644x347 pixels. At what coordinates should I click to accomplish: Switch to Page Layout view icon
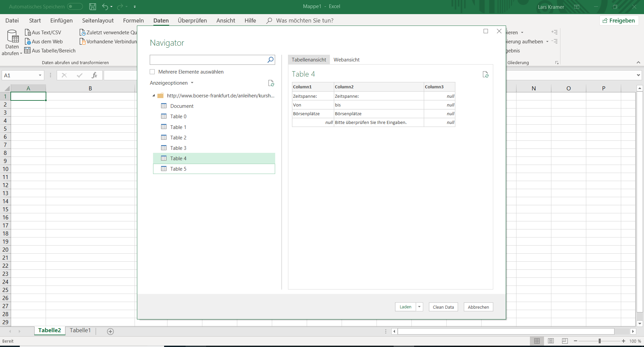click(x=551, y=341)
